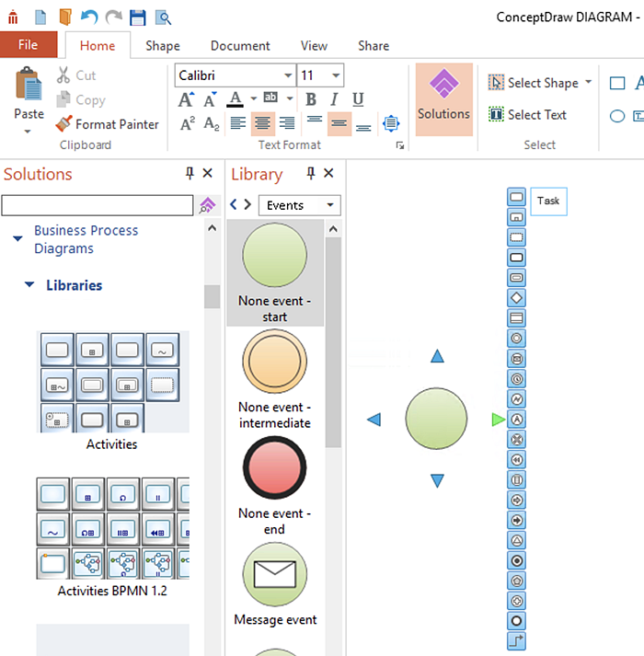The width and height of the screenshot is (644, 656).
Task: Select None event - intermediate shape
Action: point(275,379)
